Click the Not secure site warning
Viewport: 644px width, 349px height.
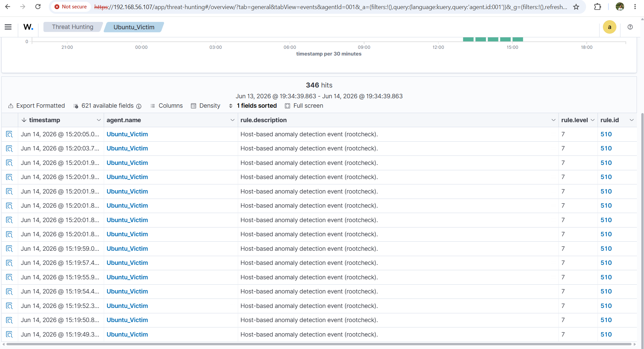[x=71, y=7]
